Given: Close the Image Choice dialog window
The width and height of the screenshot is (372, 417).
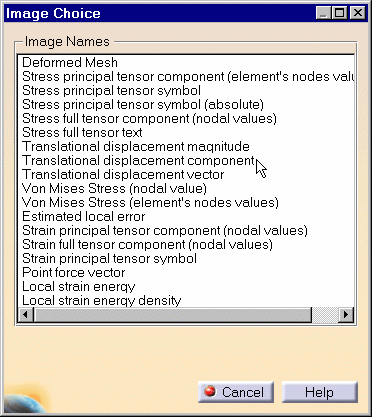Looking at the screenshot, I should click(358, 13).
